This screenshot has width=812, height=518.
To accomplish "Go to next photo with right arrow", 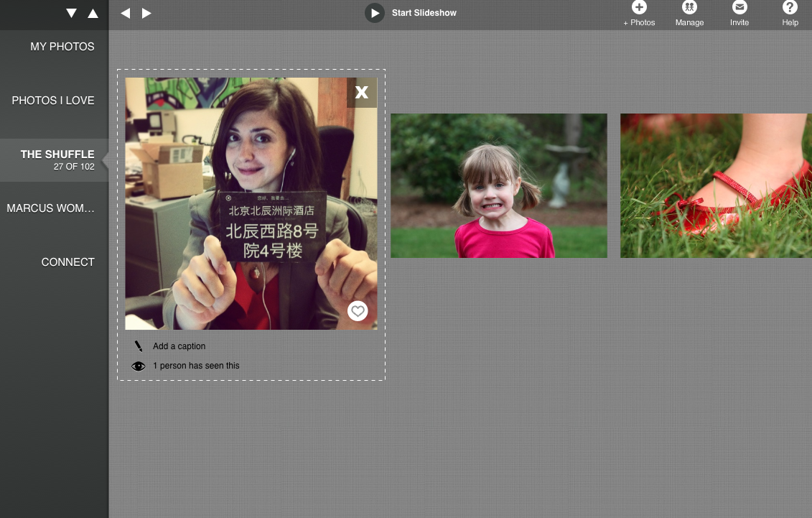I will 146,13.
